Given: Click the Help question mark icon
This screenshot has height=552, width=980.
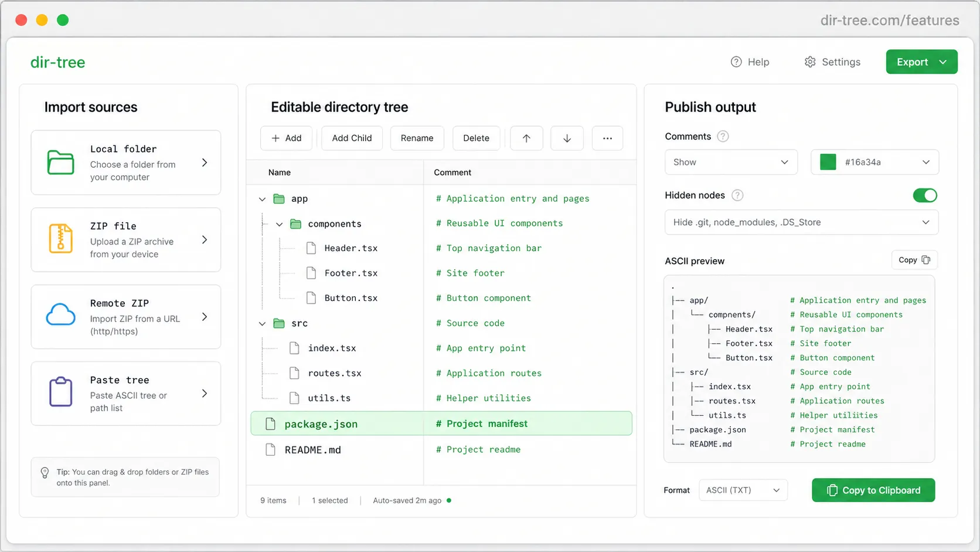Looking at the screenshot, I should point(735,62).
